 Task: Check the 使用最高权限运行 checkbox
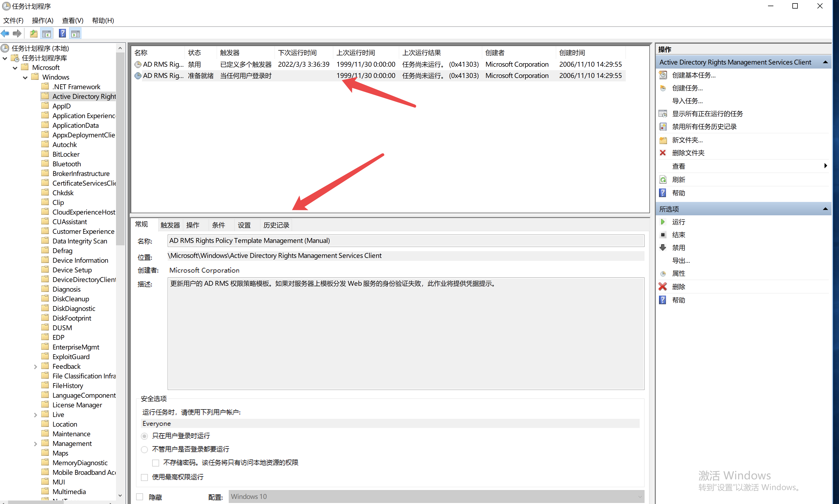(144, 477)
